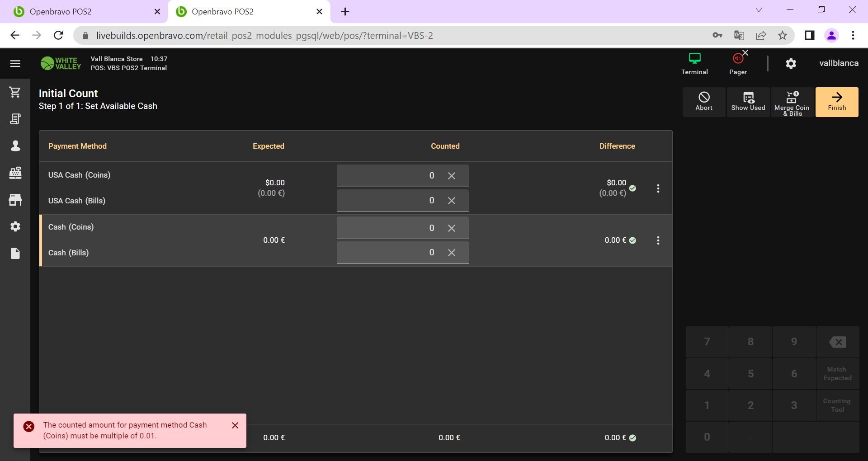Click the Difference column header
Screen dimensions: 868x461
[617, 146]
